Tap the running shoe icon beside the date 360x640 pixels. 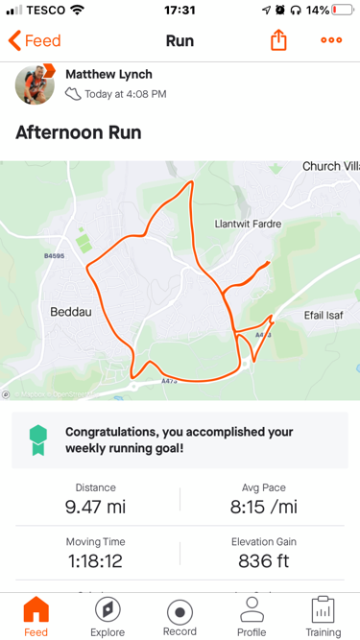tap(73, 94)
